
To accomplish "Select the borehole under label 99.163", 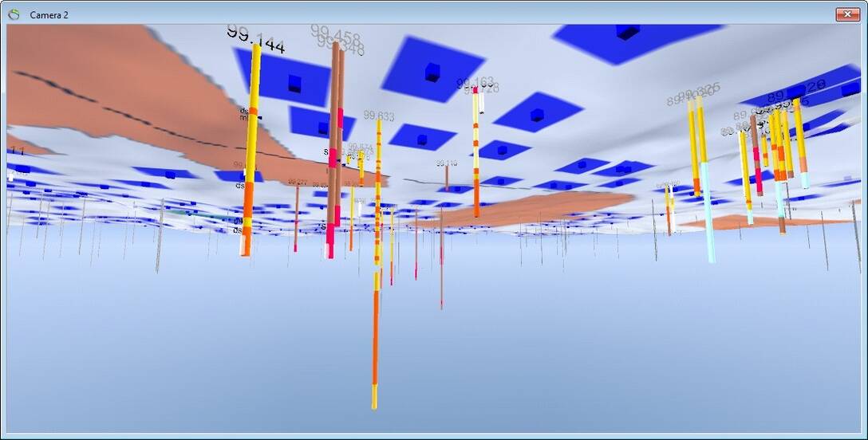I will pos(476,151).
